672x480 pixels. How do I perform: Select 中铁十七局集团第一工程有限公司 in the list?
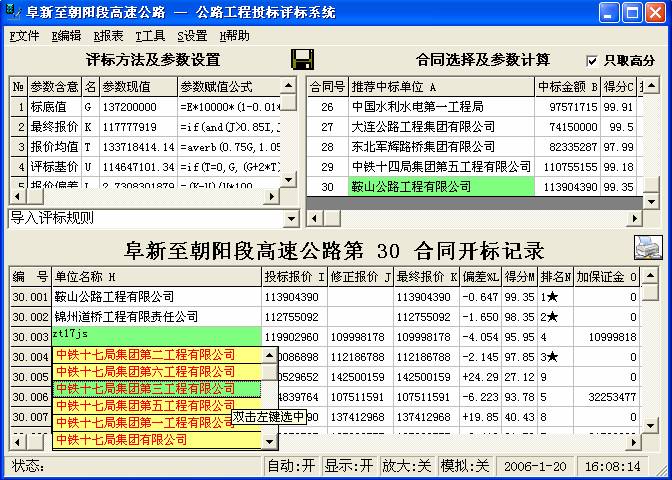157,423
